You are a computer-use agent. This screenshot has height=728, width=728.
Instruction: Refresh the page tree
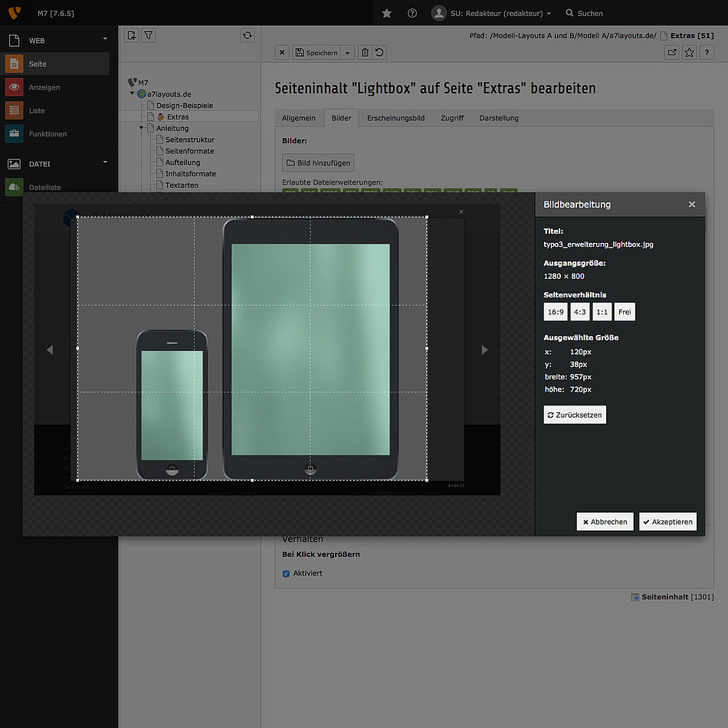pyautogui.click(x=247, y=35)
